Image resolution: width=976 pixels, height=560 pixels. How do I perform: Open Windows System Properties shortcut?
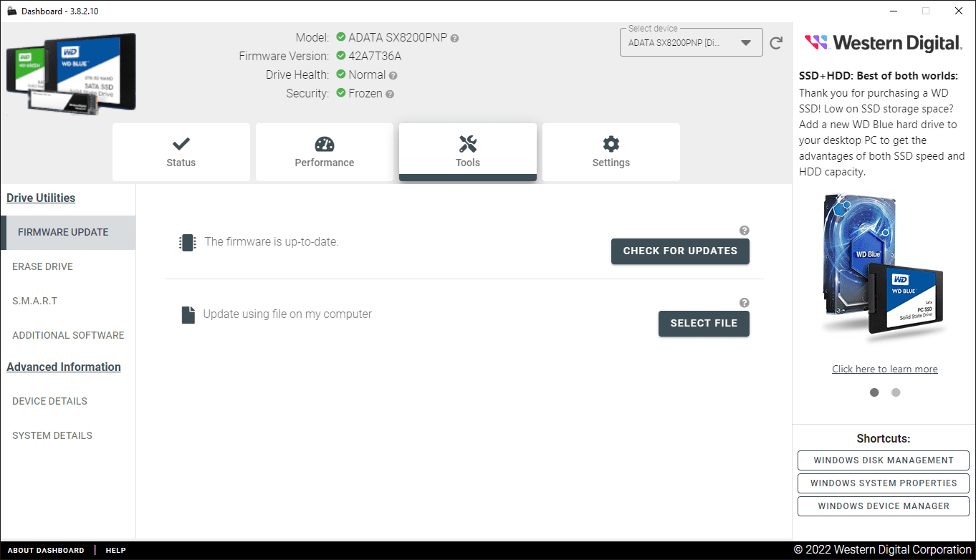point(884,483)
